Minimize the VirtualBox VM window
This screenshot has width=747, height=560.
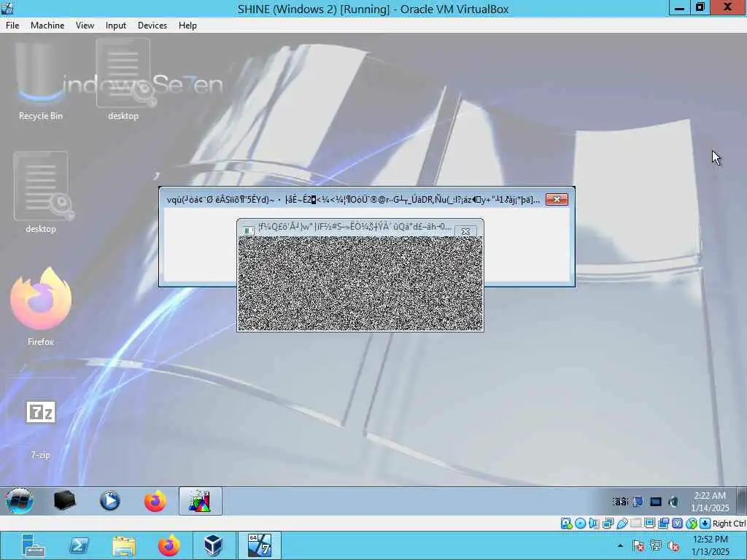(680, 7)
